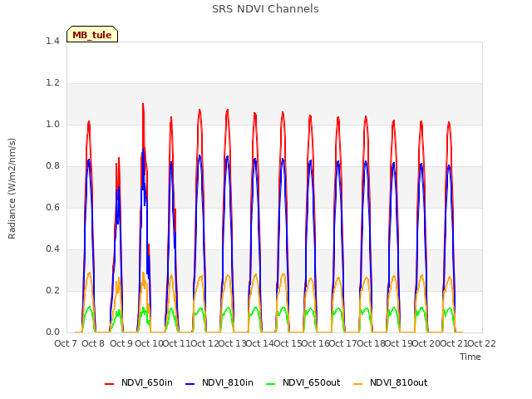Click the Oct 22 x-axis tick label

click(482, 343)
